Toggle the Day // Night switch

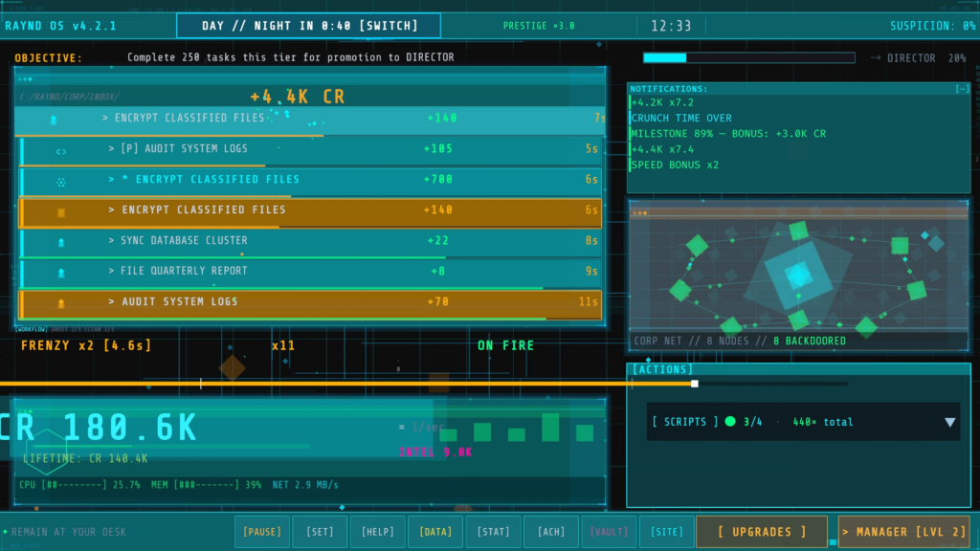(x=309, y=26)
